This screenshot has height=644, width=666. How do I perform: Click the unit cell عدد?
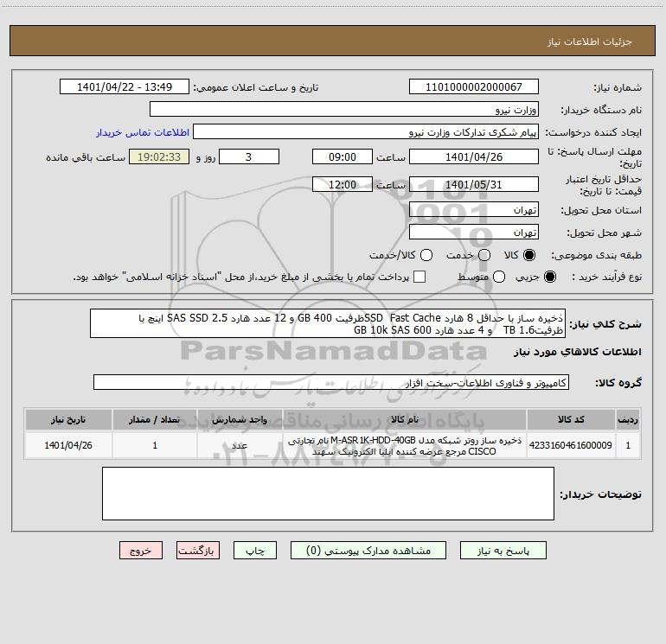click(240, 445)
